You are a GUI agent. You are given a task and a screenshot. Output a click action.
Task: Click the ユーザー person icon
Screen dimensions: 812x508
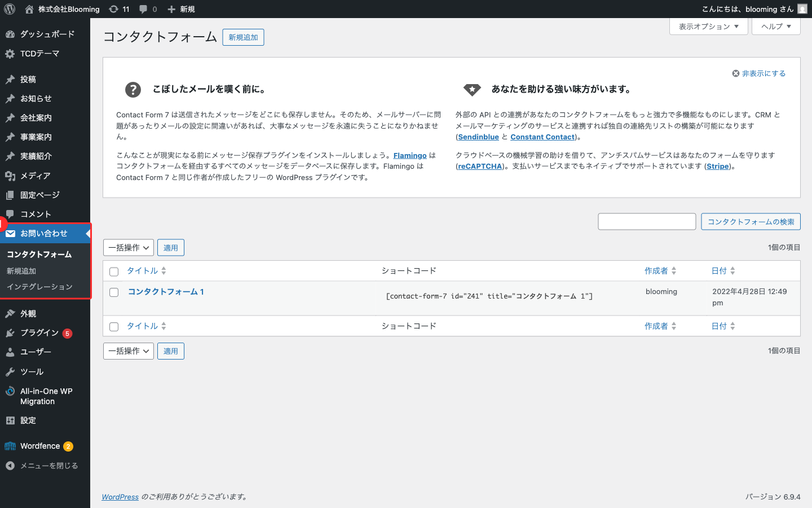[x=10, y=352]
